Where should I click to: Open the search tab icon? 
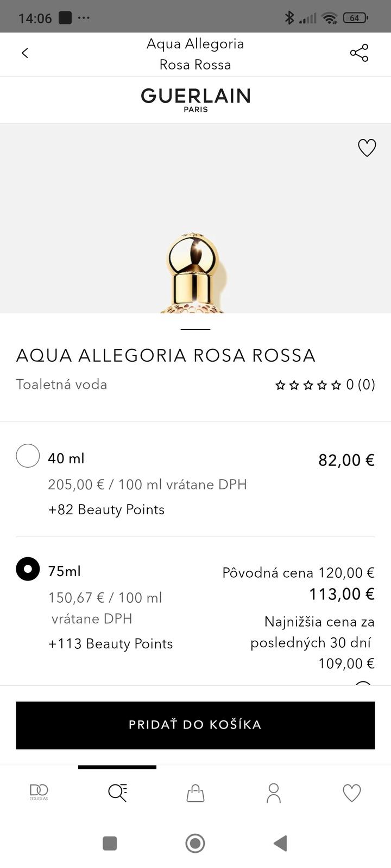pos(117,793)
